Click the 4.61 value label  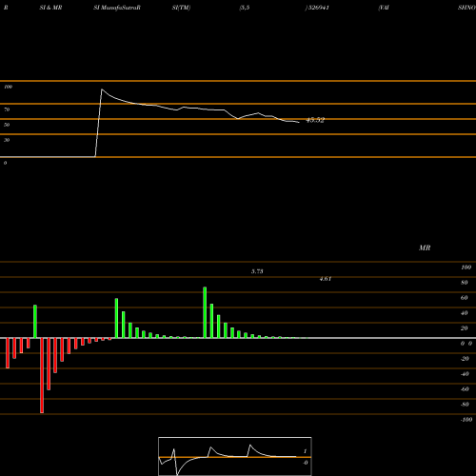pos(326,279)
